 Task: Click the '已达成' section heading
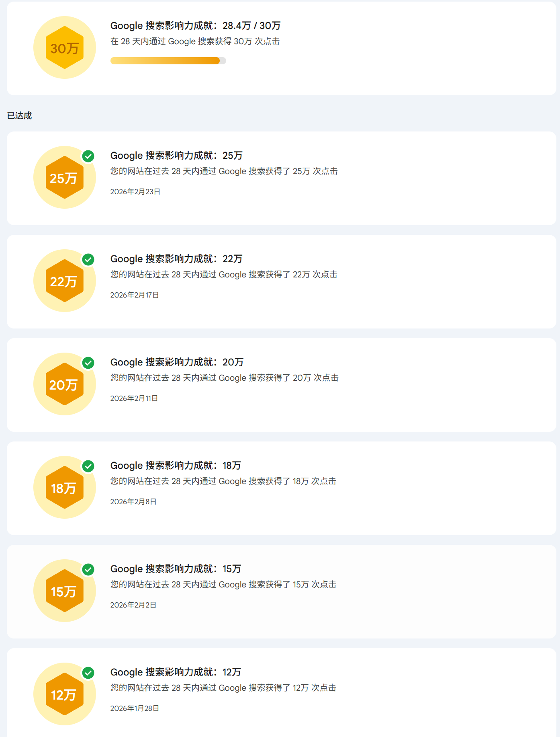[19, 116]
